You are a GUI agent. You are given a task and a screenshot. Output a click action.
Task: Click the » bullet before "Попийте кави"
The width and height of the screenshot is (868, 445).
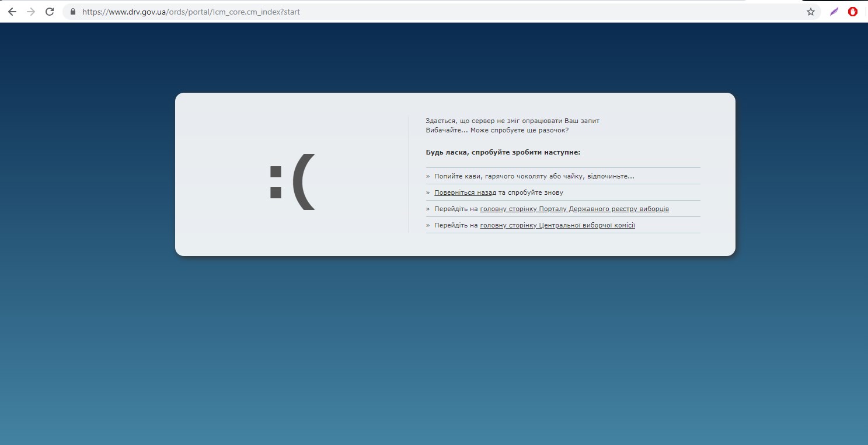click(428, 176)
